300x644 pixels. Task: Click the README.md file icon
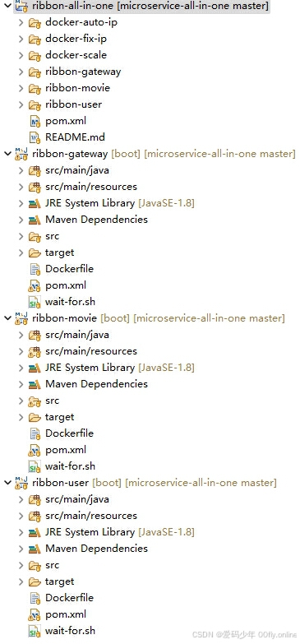pos(35,137)
